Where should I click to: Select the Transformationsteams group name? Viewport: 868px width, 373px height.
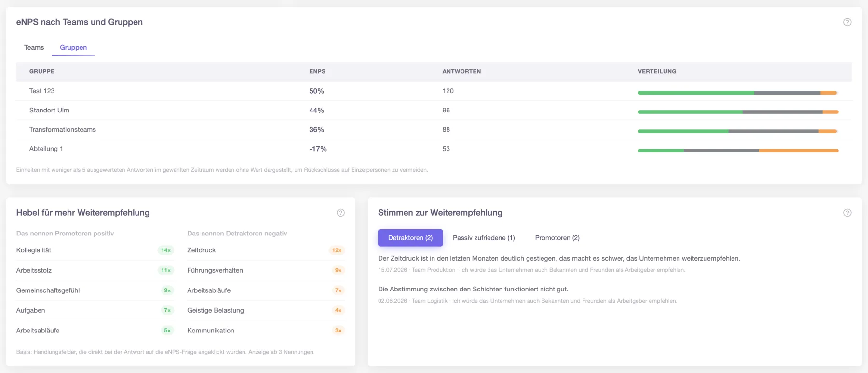coord(63,129)
